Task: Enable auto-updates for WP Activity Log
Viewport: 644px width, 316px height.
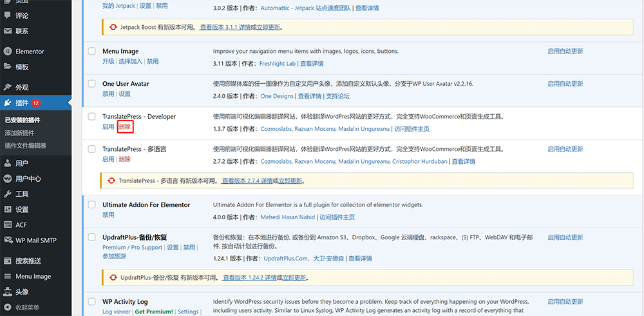Action: (x=565, y=302)
